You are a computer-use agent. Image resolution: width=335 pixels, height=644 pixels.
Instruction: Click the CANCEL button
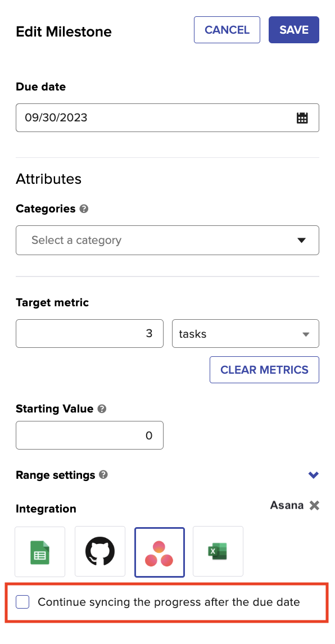pos(227,30)
